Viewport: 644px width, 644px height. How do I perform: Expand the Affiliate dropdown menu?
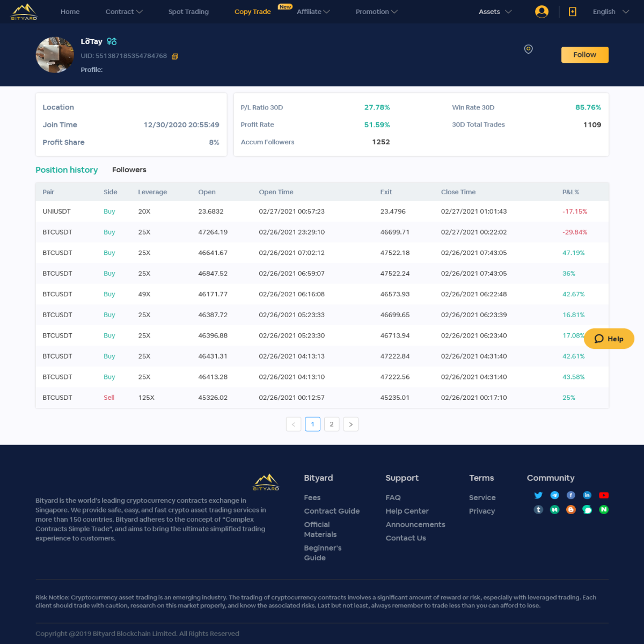(x=313, y=11)
